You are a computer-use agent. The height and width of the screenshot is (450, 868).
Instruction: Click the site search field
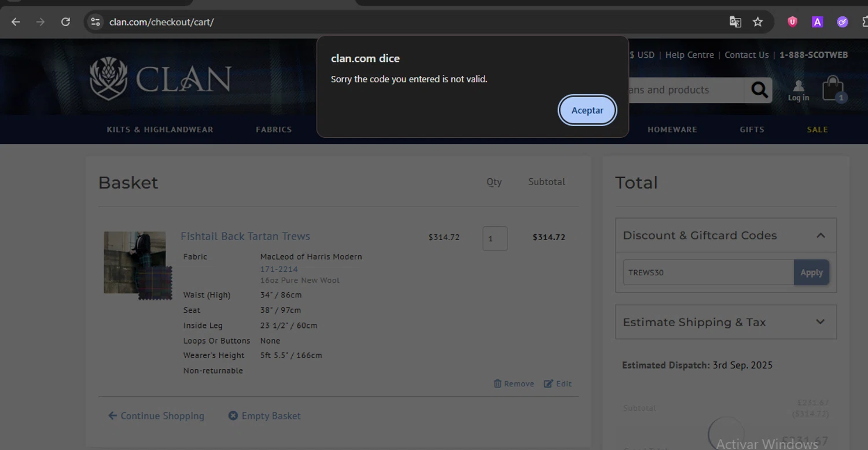[686, 90]
